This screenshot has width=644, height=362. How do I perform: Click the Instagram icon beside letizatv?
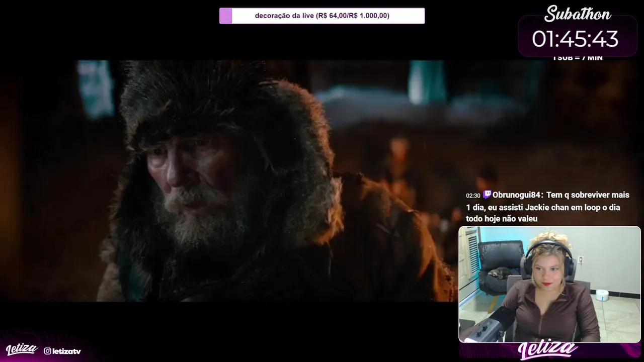pyautogui.click(x=47, y=351)
